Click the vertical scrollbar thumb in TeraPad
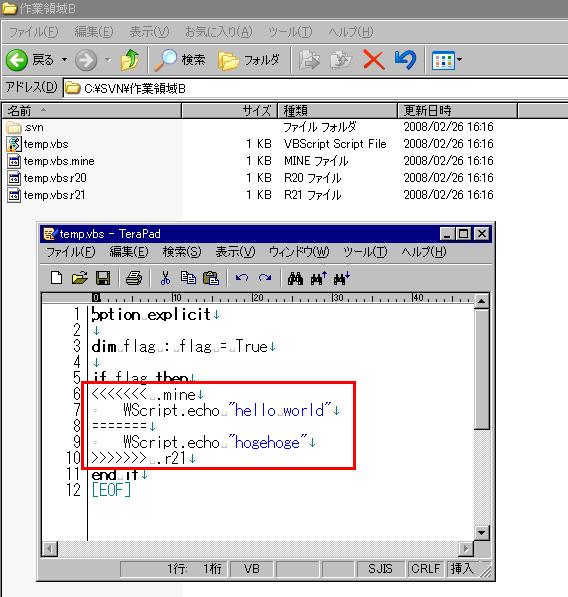568x597 pixels. point(482,369)
